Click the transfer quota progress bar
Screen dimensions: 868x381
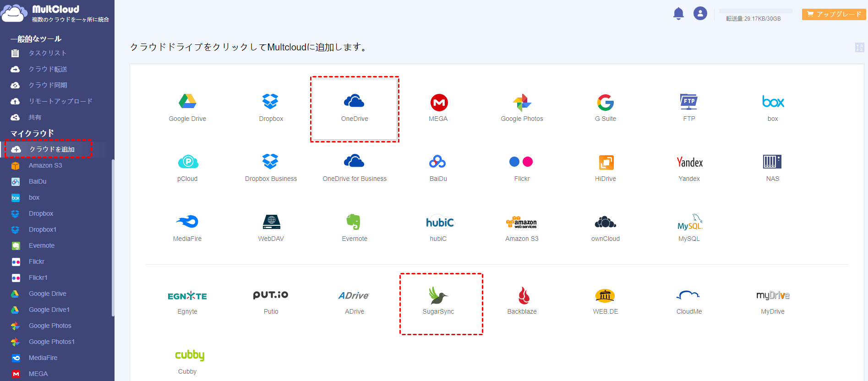[755, 11]
